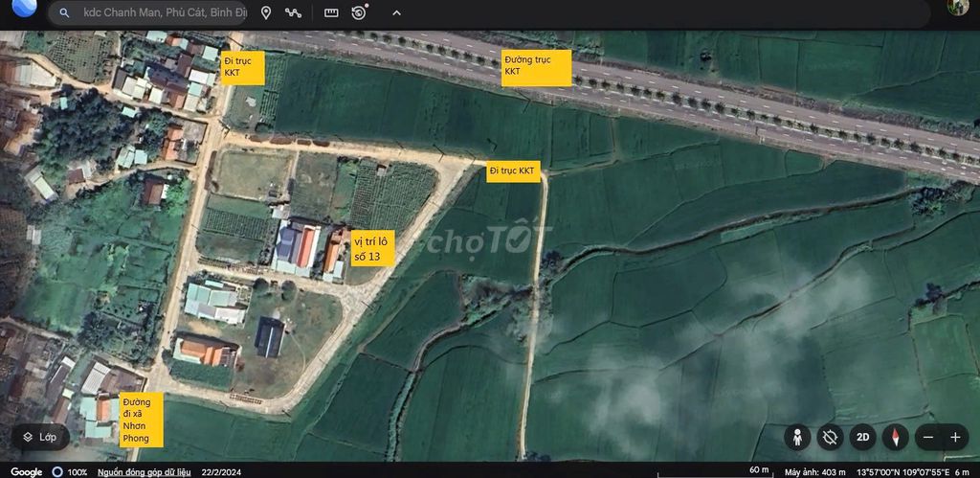Reset the compass to north
Viewport: 980px width, 478px height.
tap(895, 437)
